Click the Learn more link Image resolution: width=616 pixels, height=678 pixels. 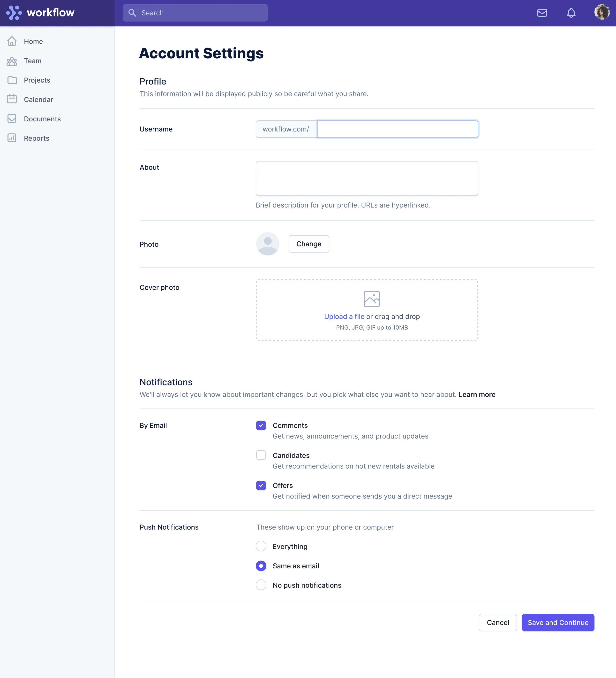point(477,394)
